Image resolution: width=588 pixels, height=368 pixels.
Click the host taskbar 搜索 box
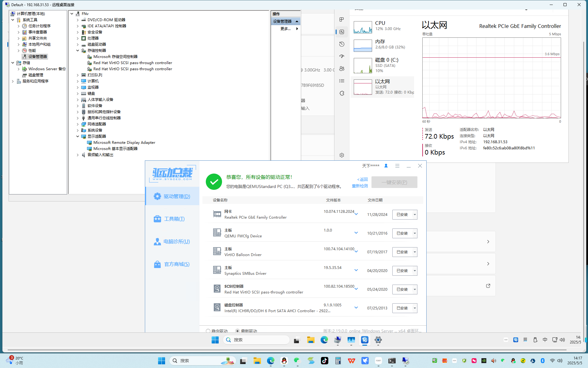[x=202, y=361]
